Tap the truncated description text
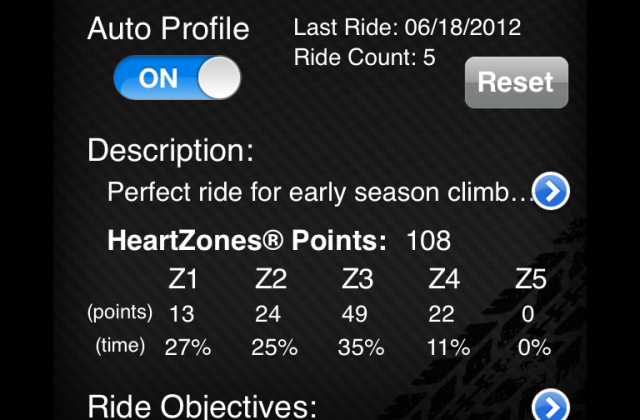 (320, 192)
